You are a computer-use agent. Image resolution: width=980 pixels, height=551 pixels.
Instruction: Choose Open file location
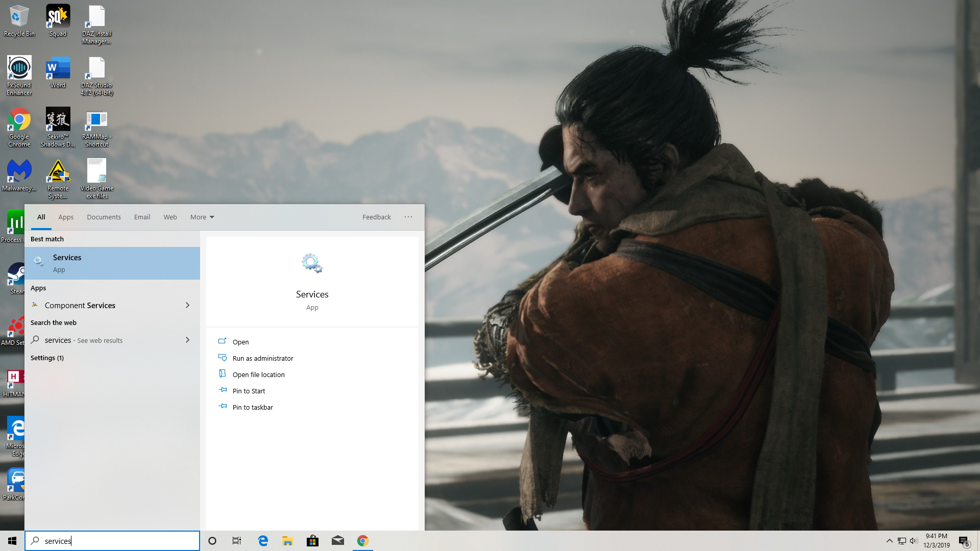(x=258, y=374)
